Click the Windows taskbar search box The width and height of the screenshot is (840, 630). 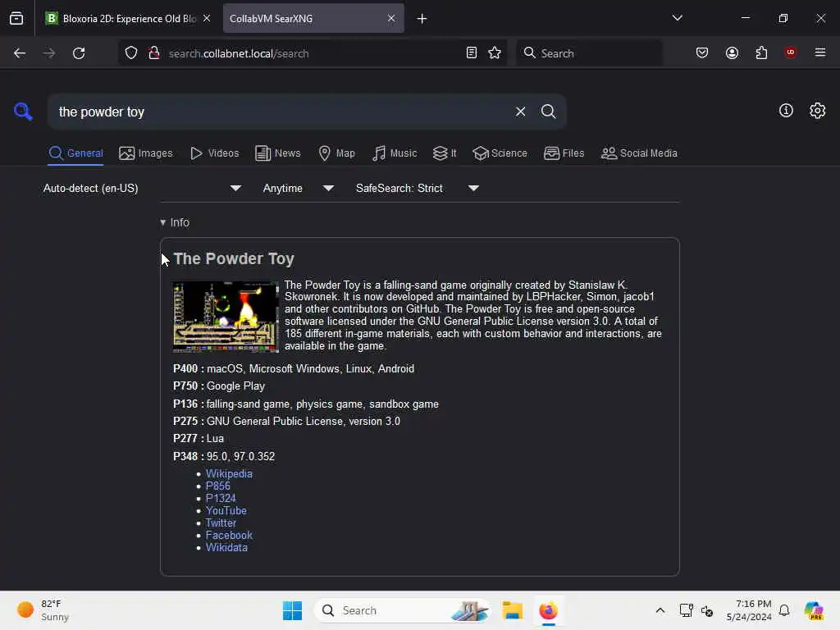(x=403, y=610)
